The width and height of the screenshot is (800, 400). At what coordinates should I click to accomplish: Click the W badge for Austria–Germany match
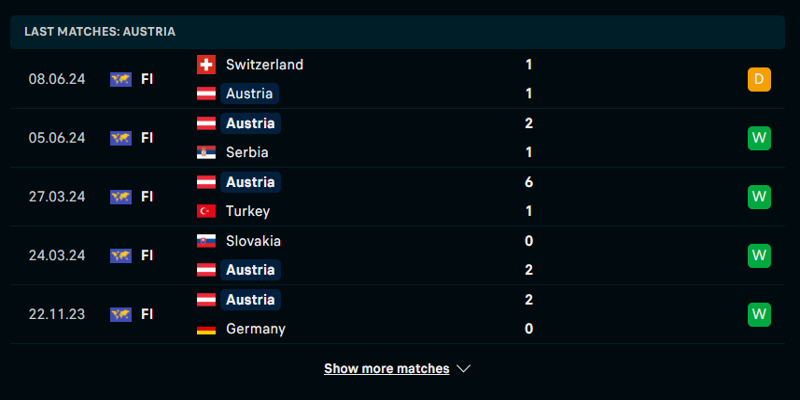coord(759,314)
